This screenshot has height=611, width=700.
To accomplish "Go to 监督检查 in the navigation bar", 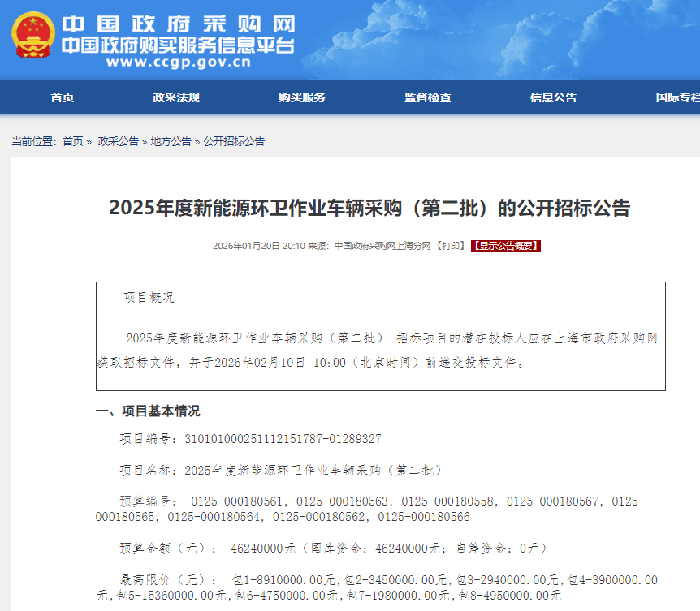I will (428, 97).
